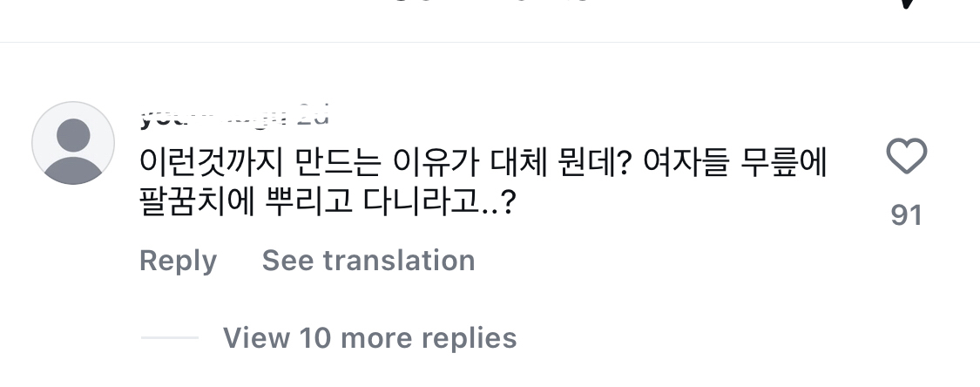The width and height of the screenshot is (980, 387).
Task: Toggle like on the Korean comment
Action: pyautogui.click(x=906, y=159)
